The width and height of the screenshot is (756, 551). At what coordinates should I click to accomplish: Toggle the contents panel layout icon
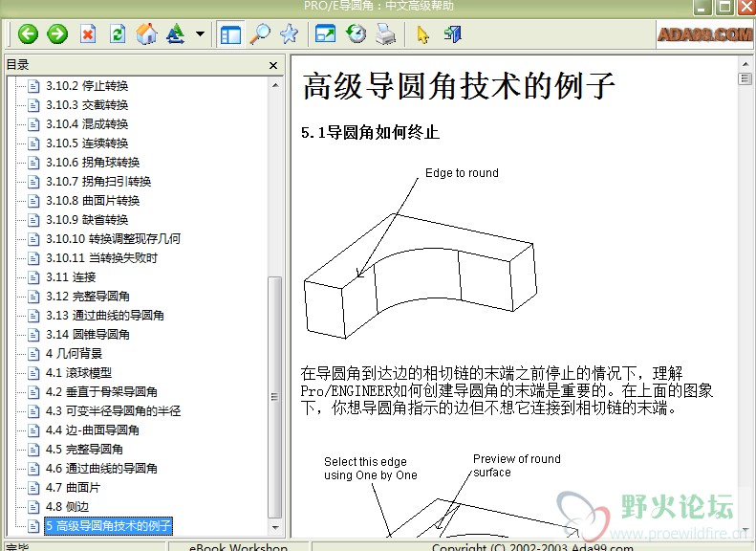click(230, 34)
